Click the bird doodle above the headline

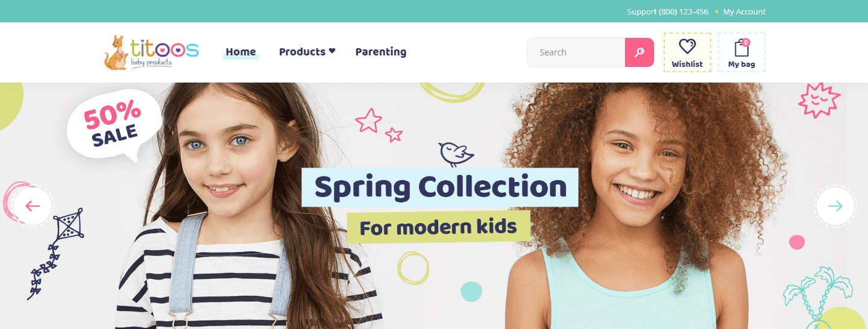[x=456, y=154]
